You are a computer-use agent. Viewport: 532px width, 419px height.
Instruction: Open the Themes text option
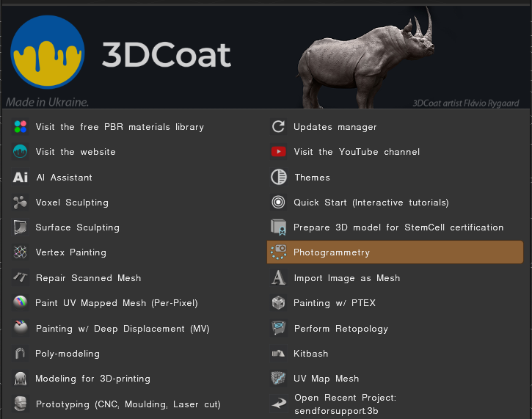312,178
